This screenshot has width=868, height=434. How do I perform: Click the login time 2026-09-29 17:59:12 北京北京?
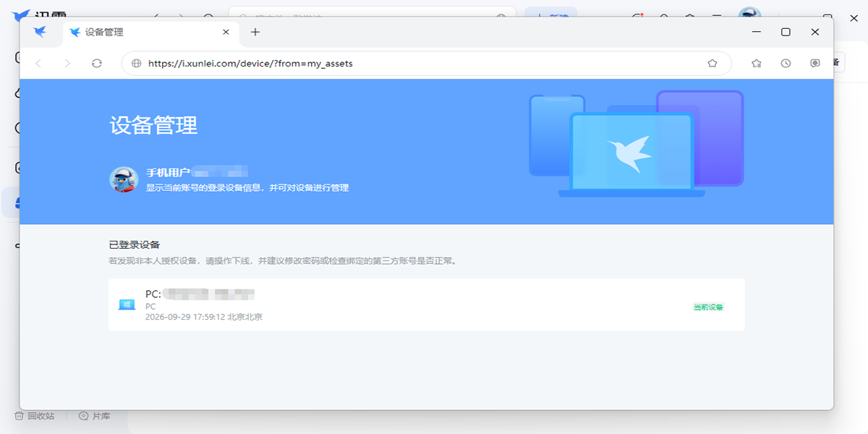[x=204, y=317]
